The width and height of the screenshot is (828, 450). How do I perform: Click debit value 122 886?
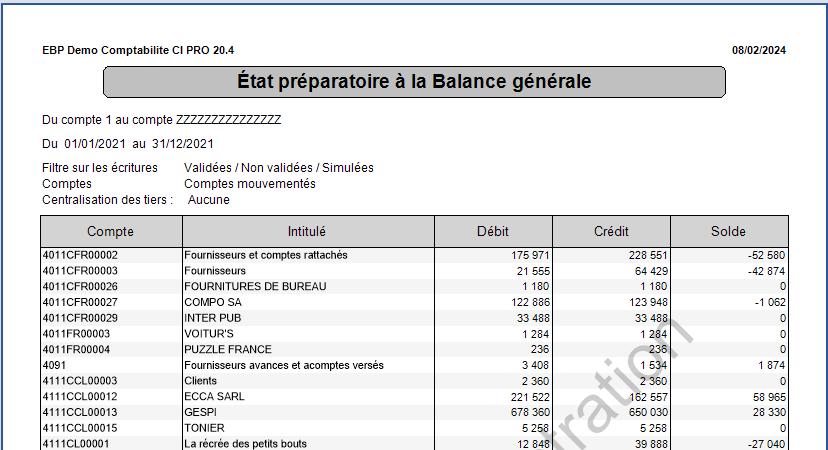[530, 302]
